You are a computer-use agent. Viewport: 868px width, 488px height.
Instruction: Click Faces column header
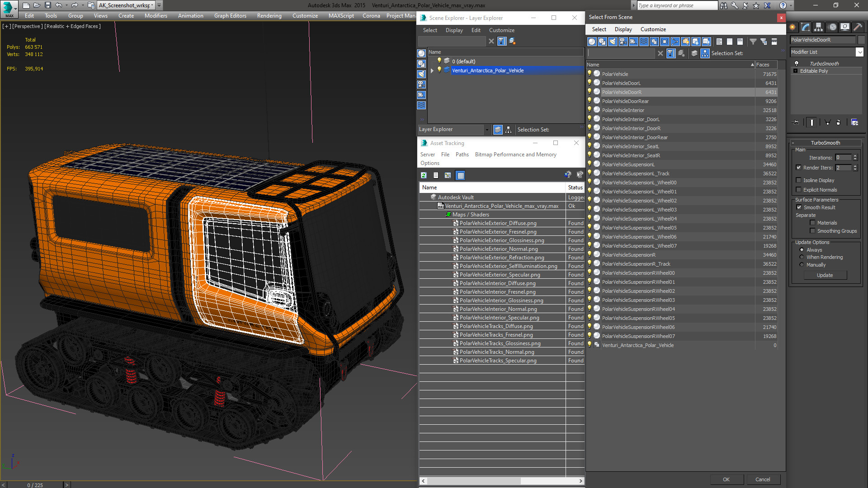coord(766,65)
